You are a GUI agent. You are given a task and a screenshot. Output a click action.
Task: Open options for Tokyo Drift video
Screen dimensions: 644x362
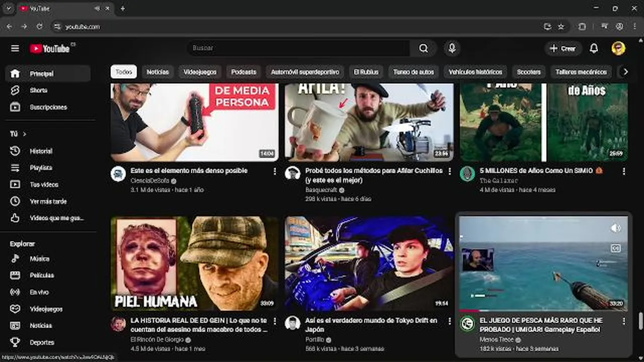click(449, 321)
